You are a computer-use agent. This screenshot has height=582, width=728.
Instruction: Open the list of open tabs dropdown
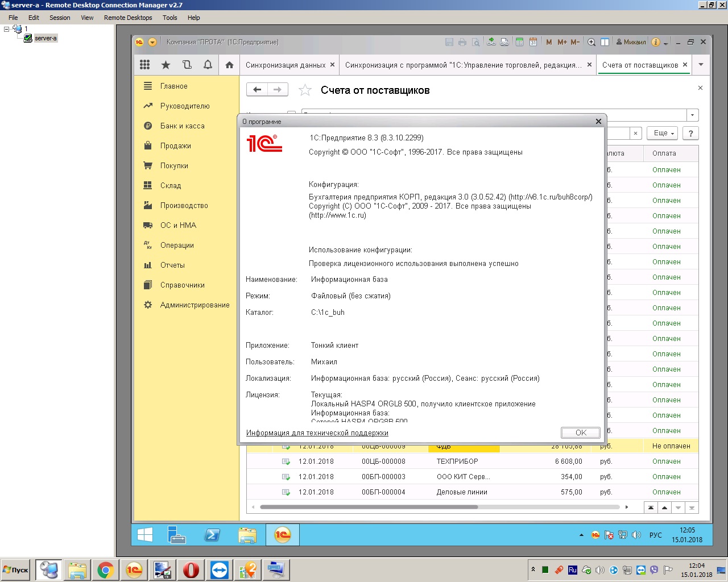tap(701, 65)
